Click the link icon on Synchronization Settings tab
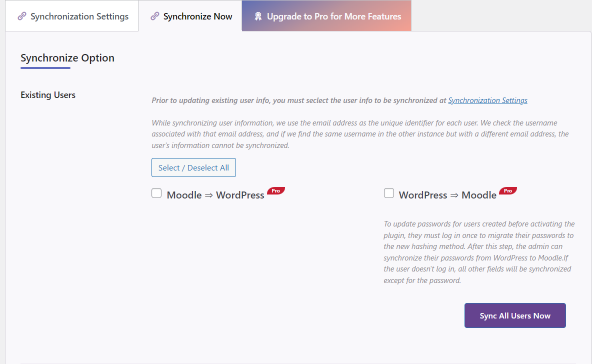The height and width of the screenshot is (364, 592). [x=22, y=16]
